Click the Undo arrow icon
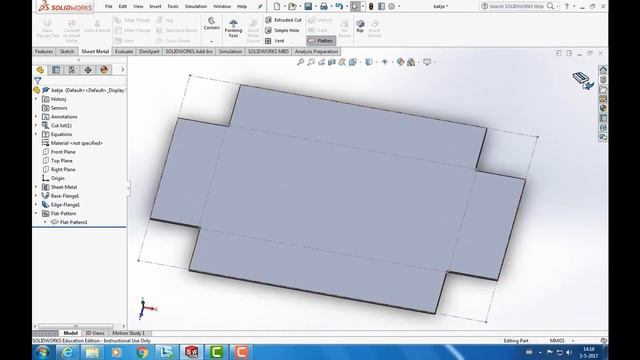 (339, 7)
